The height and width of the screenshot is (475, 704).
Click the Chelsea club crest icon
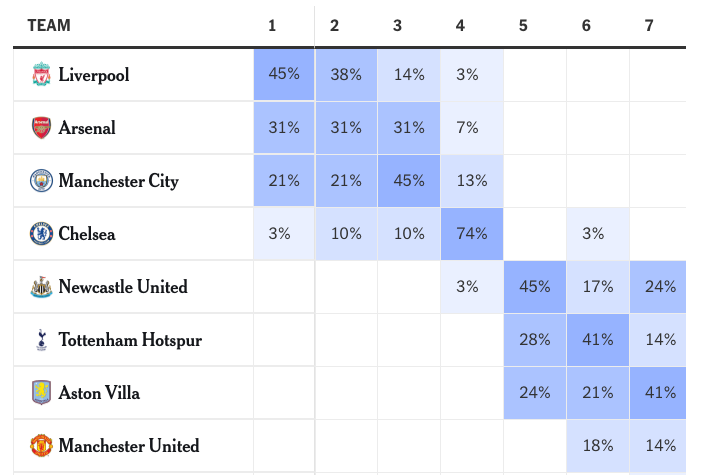click(40, 234)
